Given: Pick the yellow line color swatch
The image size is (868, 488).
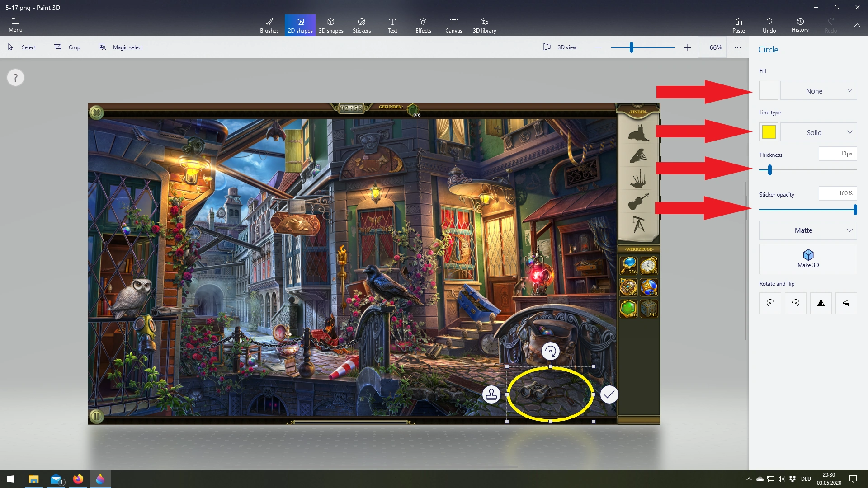Looking at the screenshot, I should pos(769,132).
